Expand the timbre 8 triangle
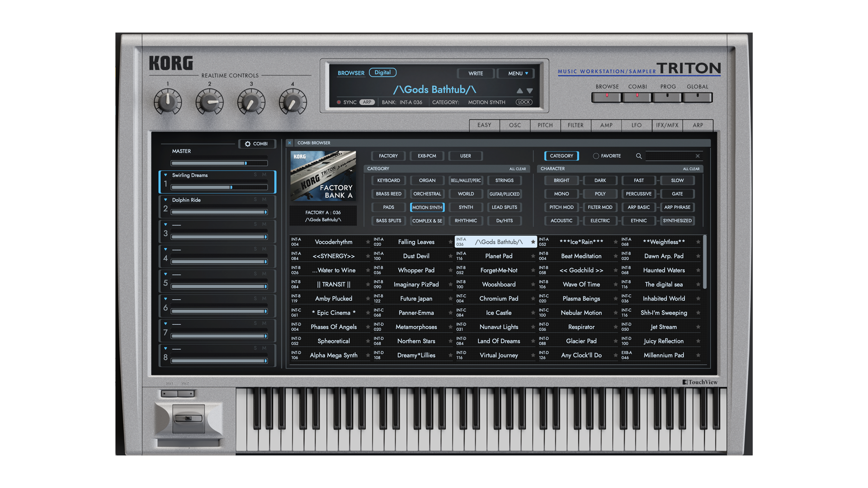 tap(165, 348)
